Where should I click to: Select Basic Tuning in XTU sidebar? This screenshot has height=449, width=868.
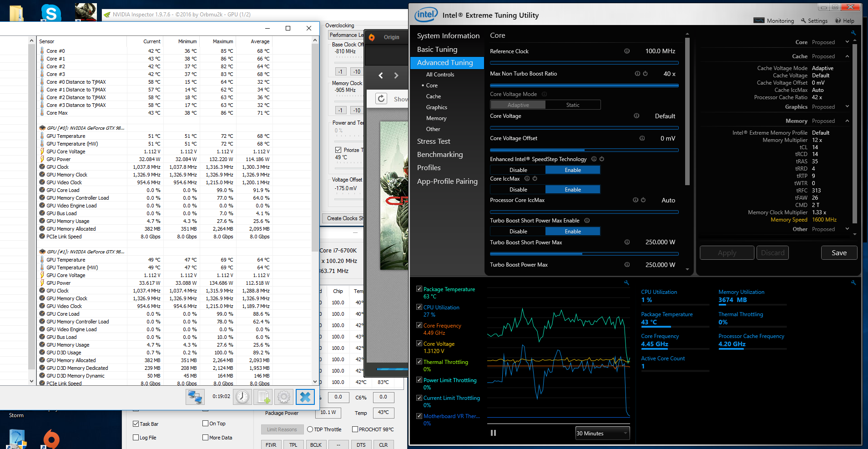[437, 49]
